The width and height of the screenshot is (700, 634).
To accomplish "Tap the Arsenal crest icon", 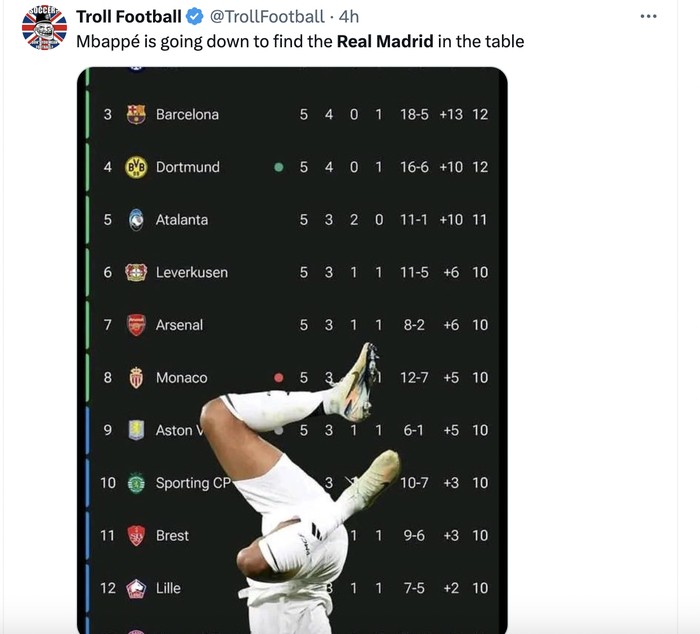I will tap(136, 325).
